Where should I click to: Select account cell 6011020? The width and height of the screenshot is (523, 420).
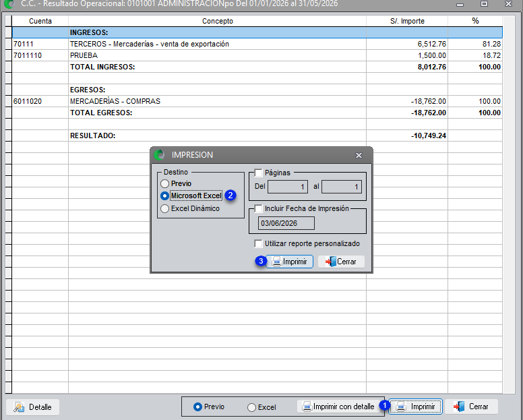(40, 101)
